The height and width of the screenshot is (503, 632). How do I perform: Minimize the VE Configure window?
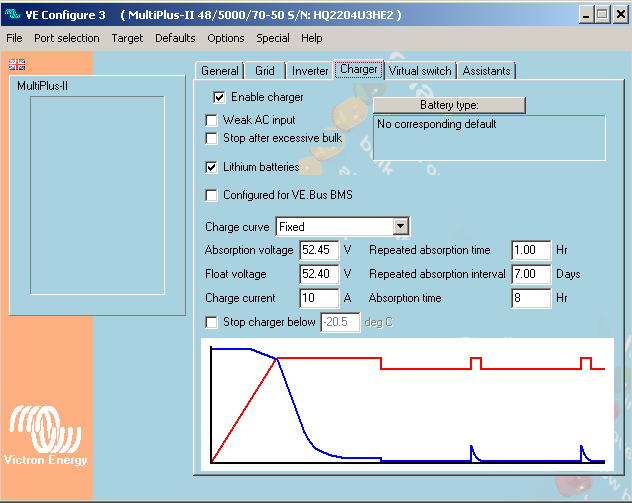(x=586, y=15)
